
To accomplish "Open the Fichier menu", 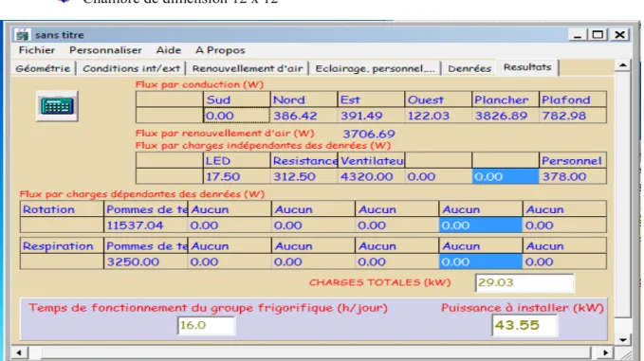I will point(37,50).
